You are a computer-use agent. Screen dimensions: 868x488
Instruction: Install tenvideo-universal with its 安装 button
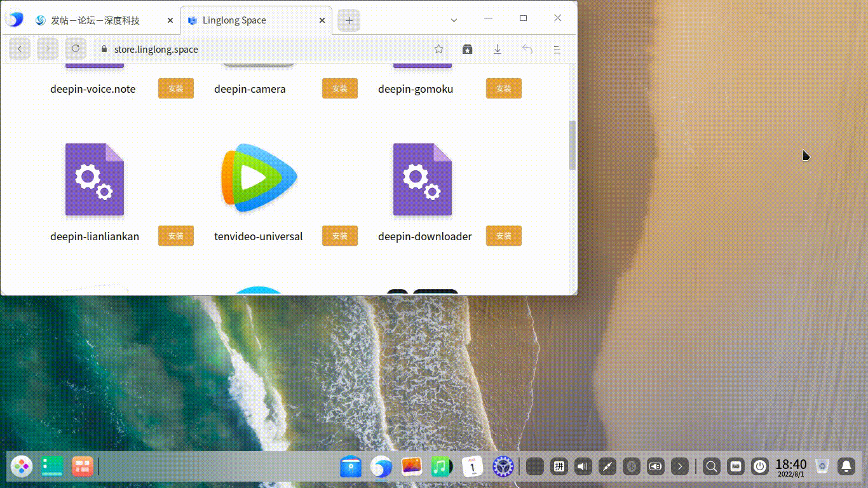(x=340, y=236)
